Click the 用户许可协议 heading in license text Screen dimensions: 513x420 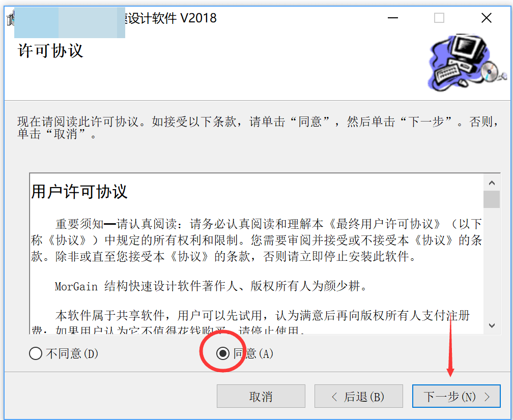point(79,192)
